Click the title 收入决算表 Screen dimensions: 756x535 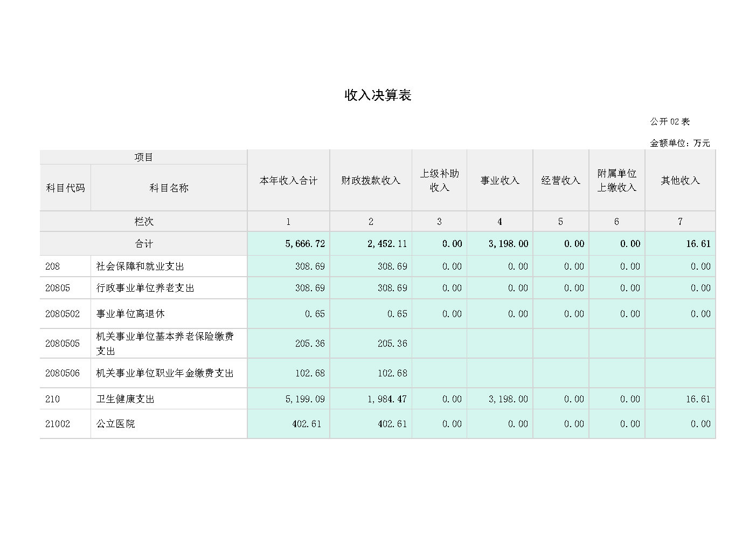(378, 95)
